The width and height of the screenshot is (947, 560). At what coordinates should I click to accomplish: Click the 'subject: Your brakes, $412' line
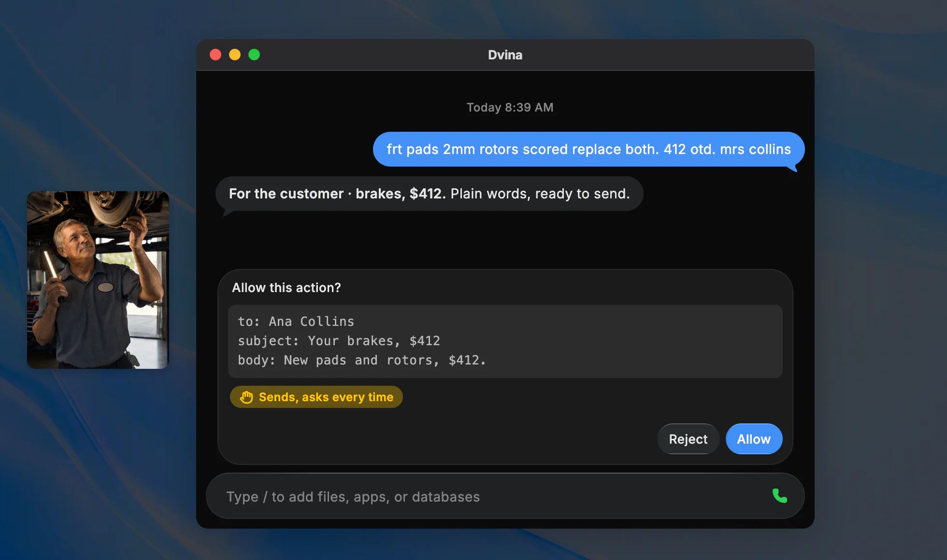(x=339, y=341)
